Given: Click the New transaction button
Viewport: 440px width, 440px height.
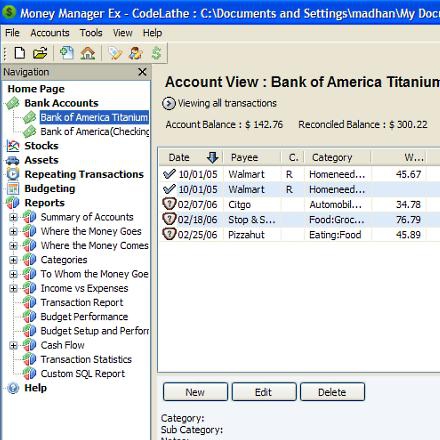Looking at the screenshot, I should [x=195, y=392].
